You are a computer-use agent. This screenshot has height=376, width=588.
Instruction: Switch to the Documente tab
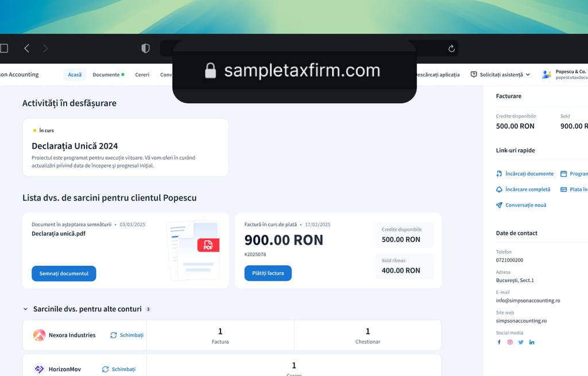coord(107,74)
